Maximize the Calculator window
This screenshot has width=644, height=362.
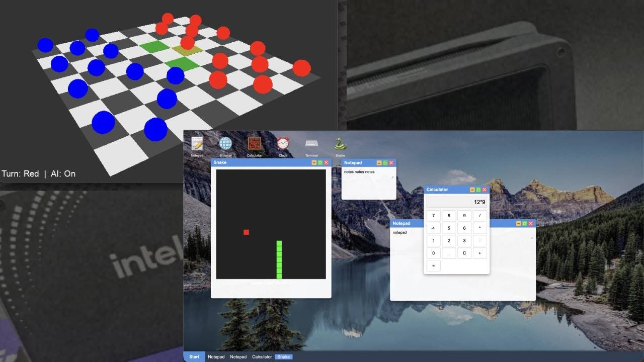tap(478, 190)
